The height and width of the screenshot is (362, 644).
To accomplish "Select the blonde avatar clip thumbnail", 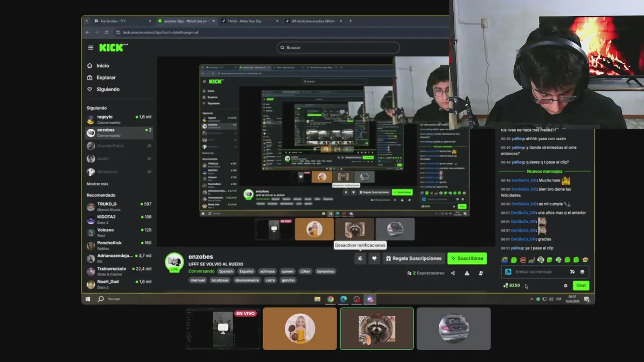I will coord(299,329).
